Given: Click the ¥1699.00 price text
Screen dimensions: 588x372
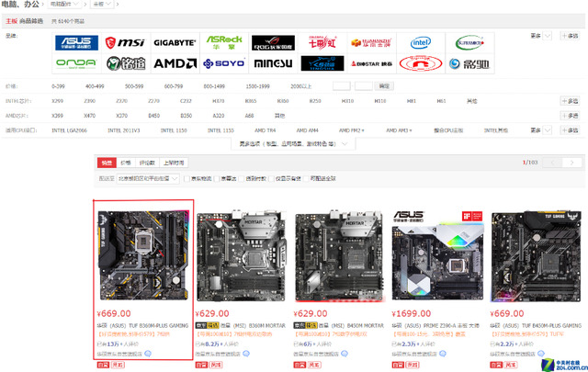Looking at the screenshot, I should pyautogui.click(x=412, y=313).
